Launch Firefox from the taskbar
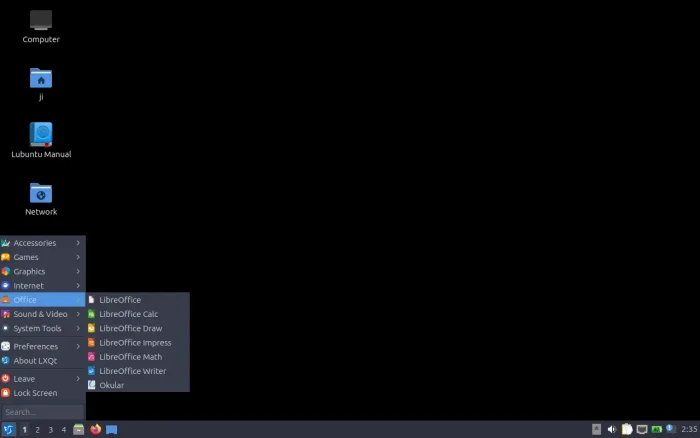 [x=96, y=429]
